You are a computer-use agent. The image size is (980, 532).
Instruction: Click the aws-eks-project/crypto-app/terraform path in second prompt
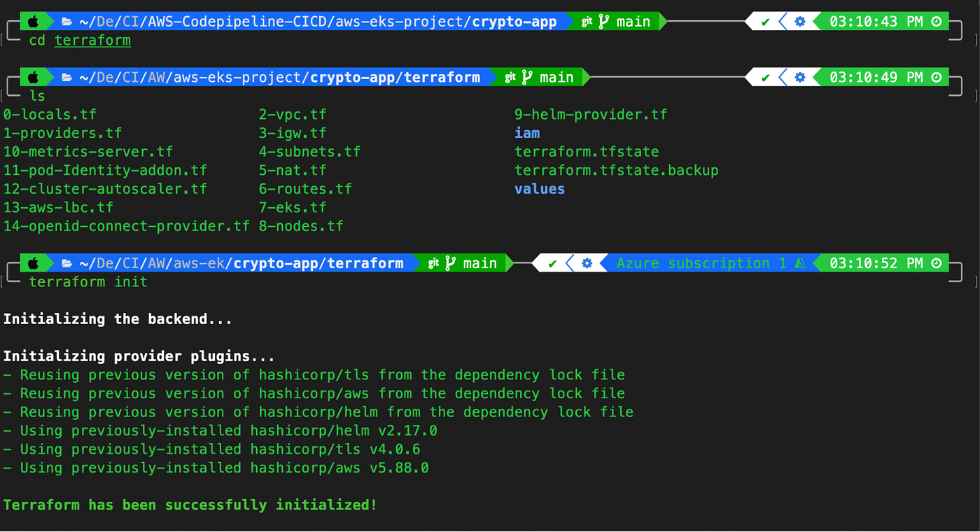coord(279,78)
